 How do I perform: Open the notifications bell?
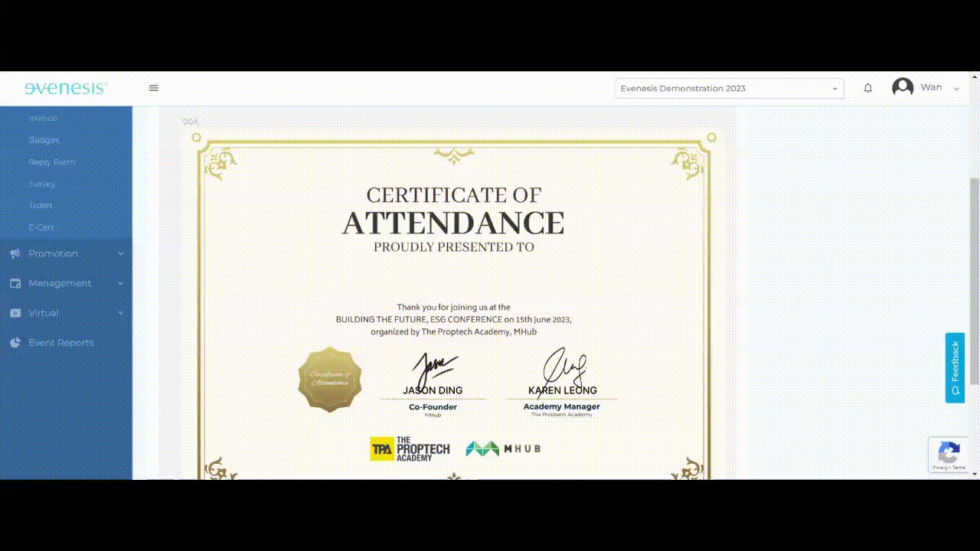pos(867,88)
